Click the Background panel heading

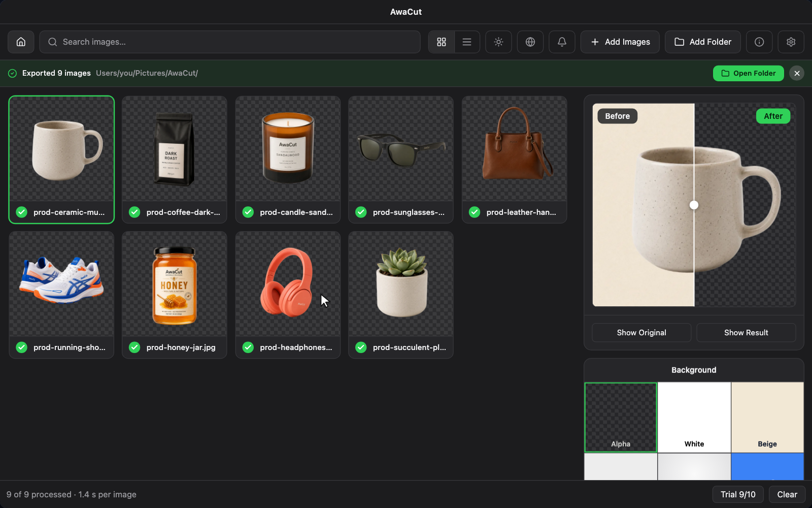tap(694, 370)
